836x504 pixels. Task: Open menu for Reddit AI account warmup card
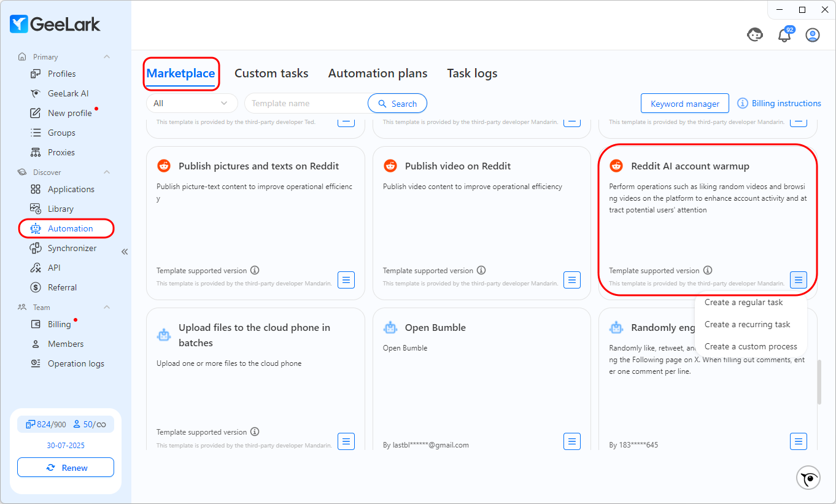tap(799, 280)
